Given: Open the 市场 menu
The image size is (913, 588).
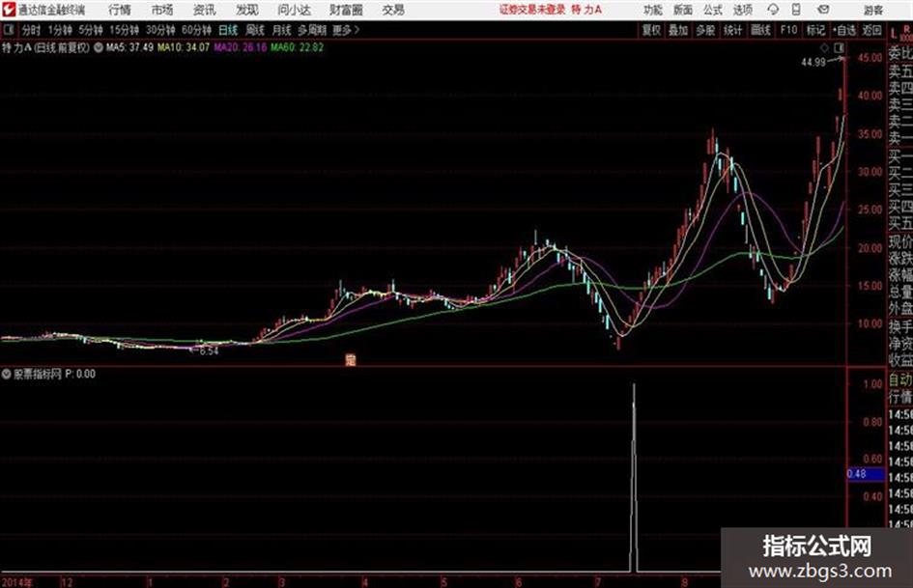Looking at the screenshot, I should pyautogui.click(x=162, y=10).
